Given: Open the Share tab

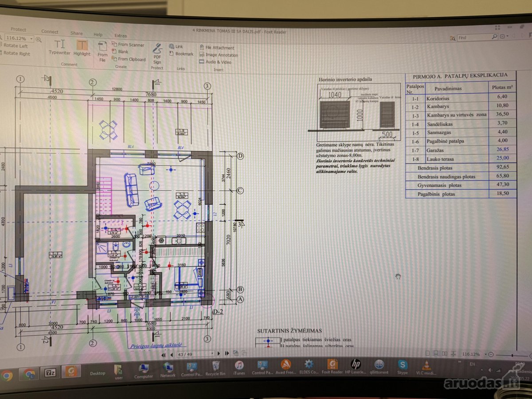Looking at the screenshot, I should (76, 33).
